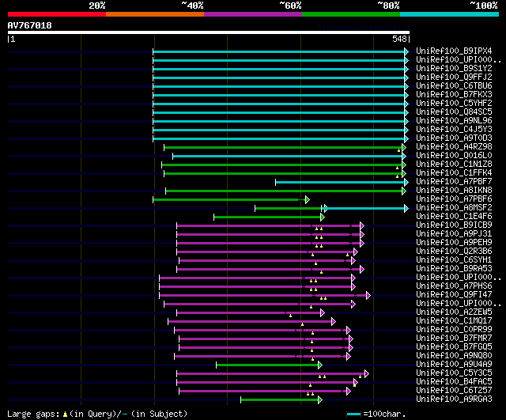Screen dimensions: 506x420
Task: Click the purple ~60% identity legend segment
Action: [253, 14]
